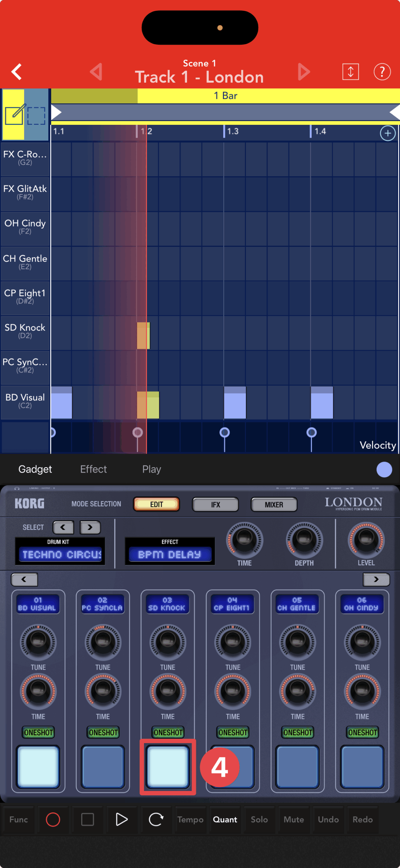Image resolution: width=400 pixels, height=868 pixels.
Task: Click the master LEVEL knob
Action: click(366, 540)
